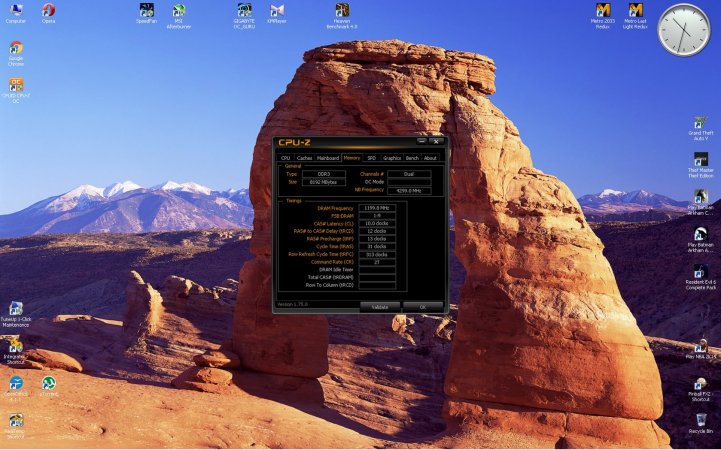The height and width of the screenshot is (450, 721).
Task: Switch to the CPU tab in CPU-Z
Action: tap(286, 158)
